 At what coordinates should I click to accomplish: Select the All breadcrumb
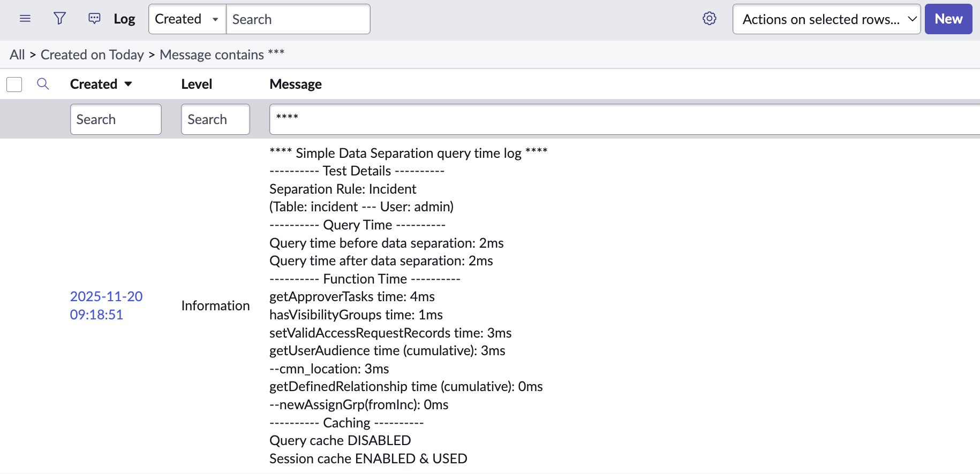pyautogui.click(x=17, y=55)
